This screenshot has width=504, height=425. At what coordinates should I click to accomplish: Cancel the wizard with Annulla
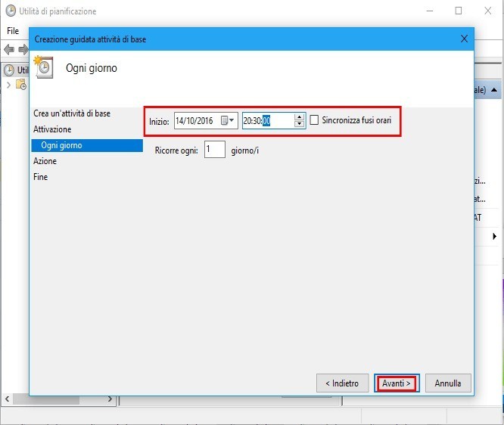448,383
